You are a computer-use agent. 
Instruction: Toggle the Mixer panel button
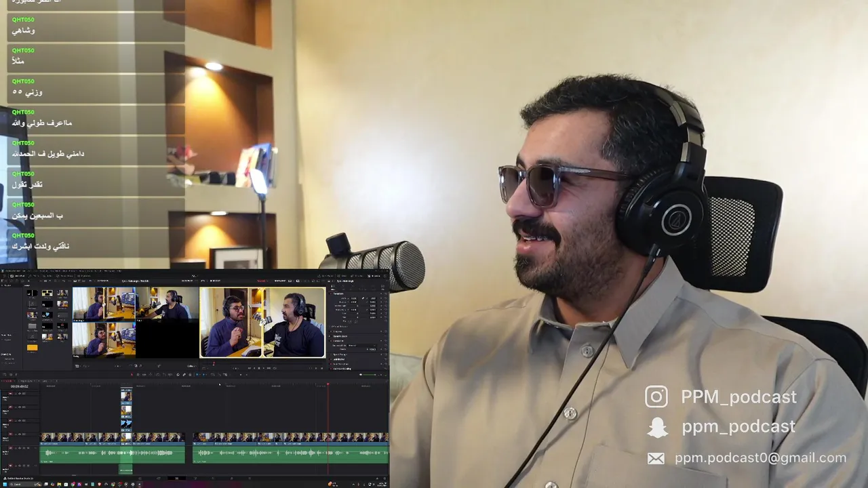342,276
